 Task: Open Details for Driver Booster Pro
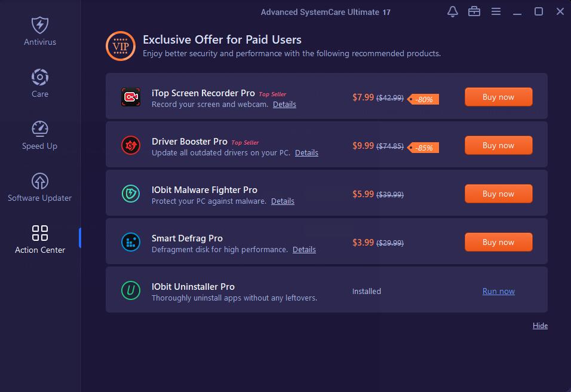(x=306, y=152)
